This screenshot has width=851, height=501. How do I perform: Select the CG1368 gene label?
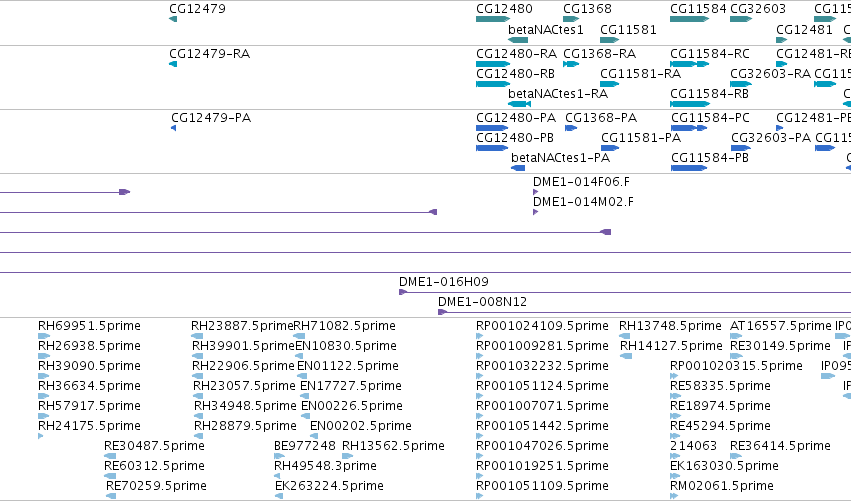[x=587, y=9]
